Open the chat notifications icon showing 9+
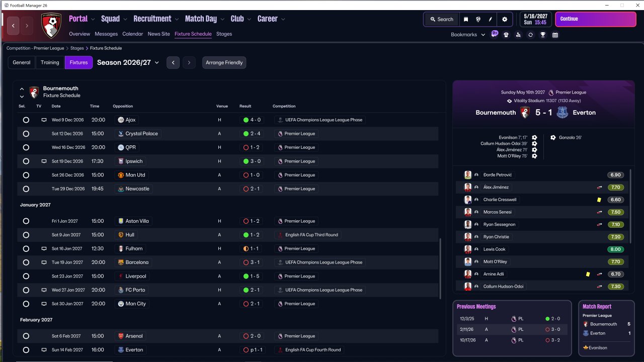Viewport: 644px width, 362px height. (495, 34)
